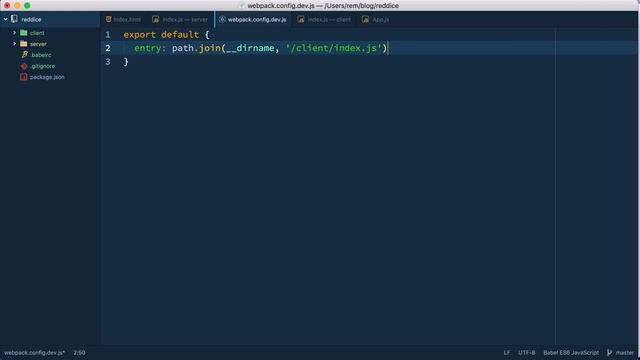Click the App.js tab JS icon

tap(365, 19)
